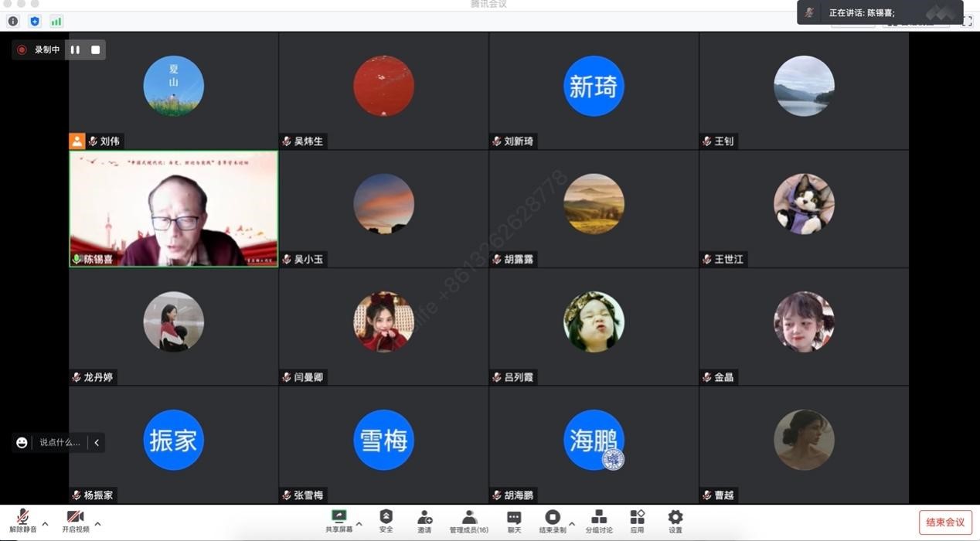This screenshot has height=541, width=980.
Task: Click the blue security shield icon
Action: [x=34, y=22]
